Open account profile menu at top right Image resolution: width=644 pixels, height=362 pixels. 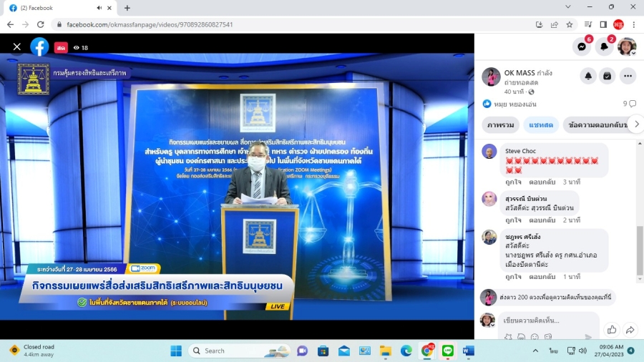[627, 47]
